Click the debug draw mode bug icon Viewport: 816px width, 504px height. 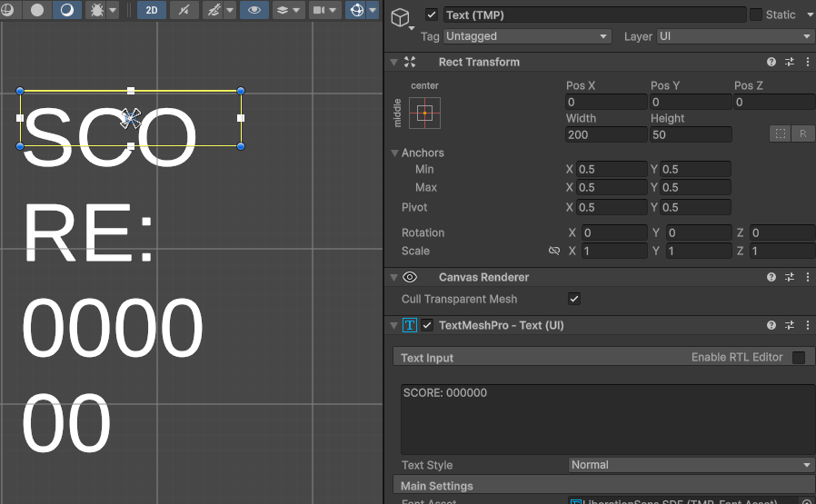coord(97,10)
